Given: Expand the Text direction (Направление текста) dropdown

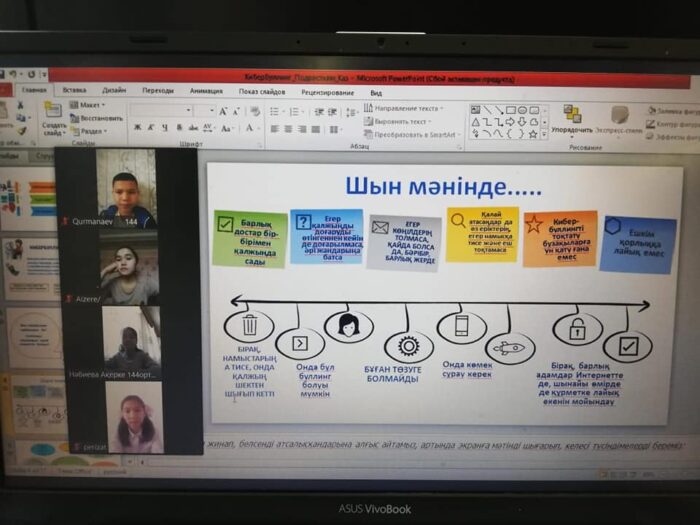Looking at the screenshot, I should [406, 108].
